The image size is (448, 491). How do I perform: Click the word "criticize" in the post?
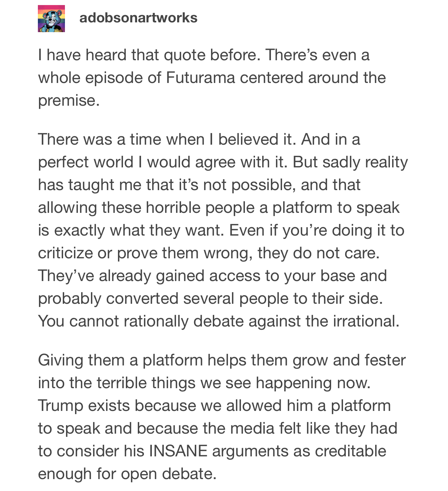coord(65,253)
